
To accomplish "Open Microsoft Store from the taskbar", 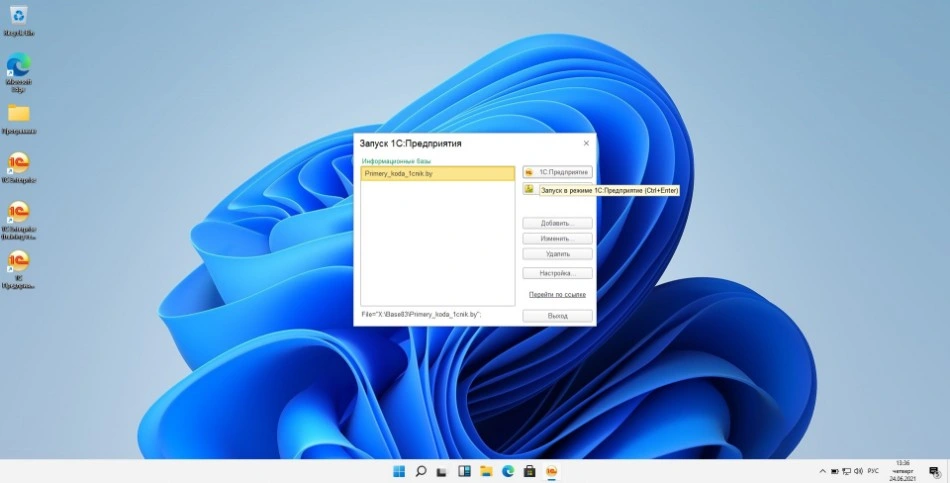I will (529, 471).
